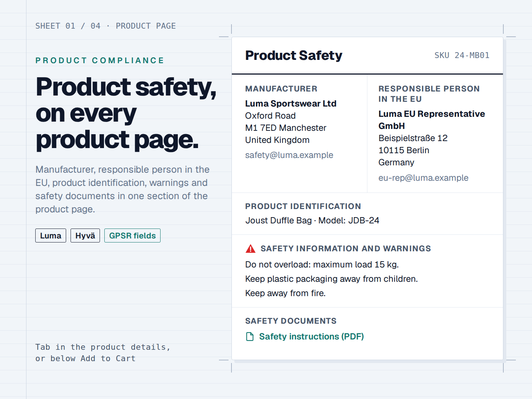The height and width of the screenshot is (399, 532).
Task: Click the SKU 24-MB01 label
Action: coord(462,55)
